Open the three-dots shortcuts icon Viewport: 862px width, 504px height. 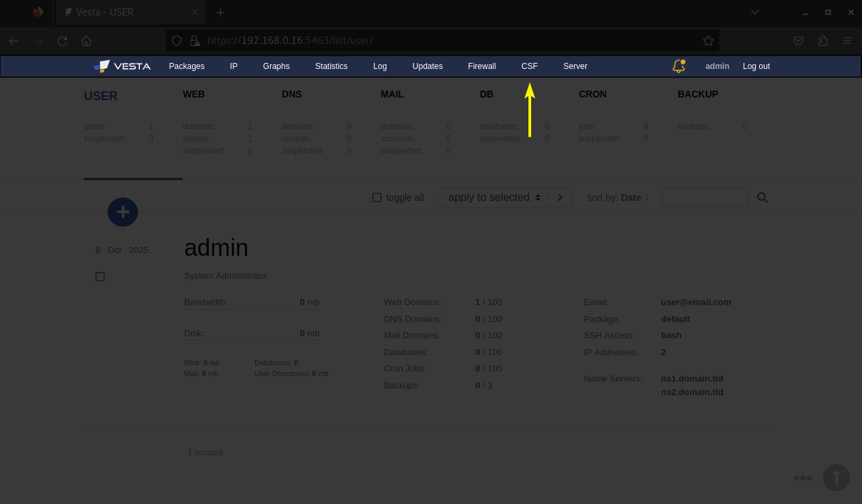click(802, 478)
